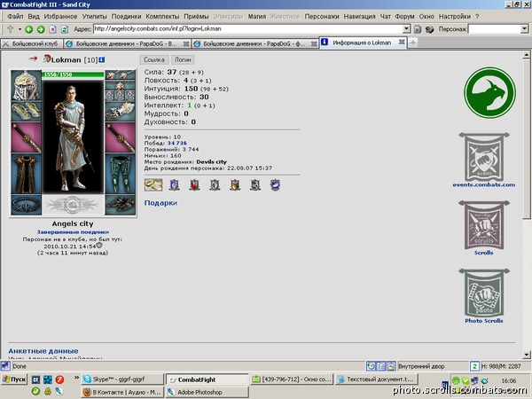This screenshot has height=399, width=532.
Task: Click the Ссылка button
Action: [154, 59]
